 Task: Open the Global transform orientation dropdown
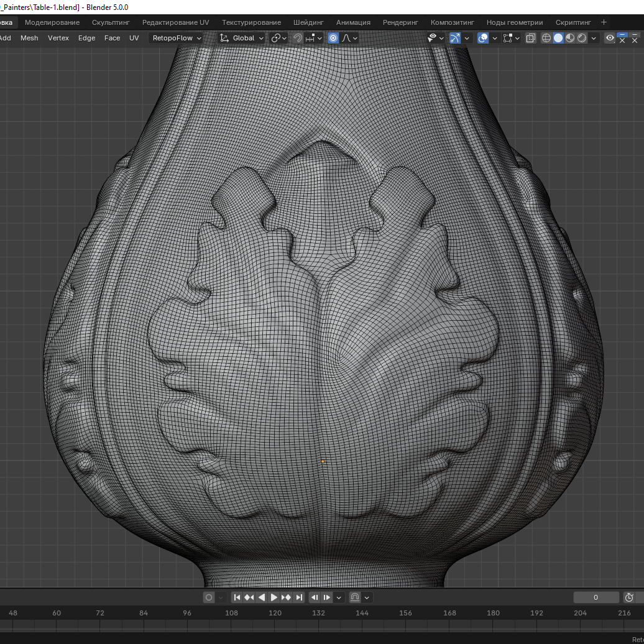pos(242,38)
